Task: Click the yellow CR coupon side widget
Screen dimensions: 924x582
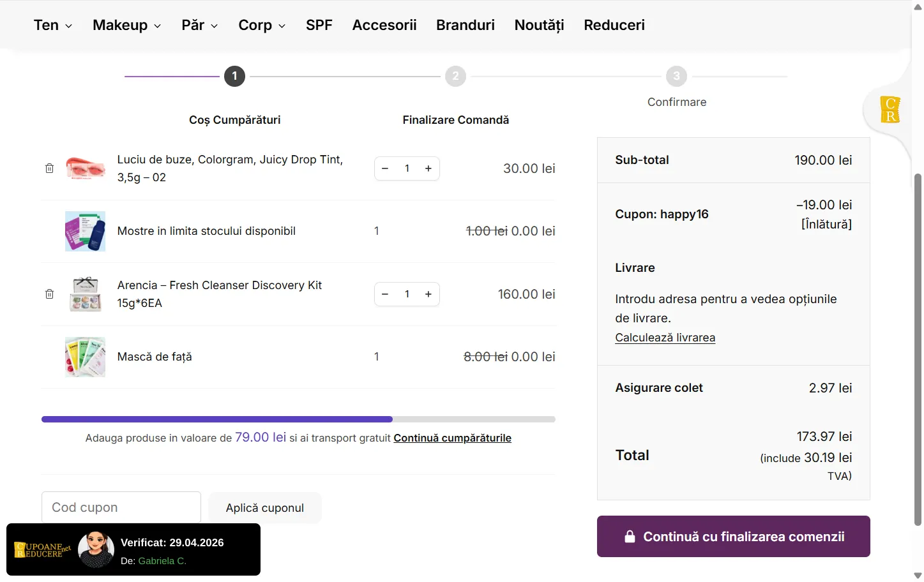Action: tap(890, 110)
